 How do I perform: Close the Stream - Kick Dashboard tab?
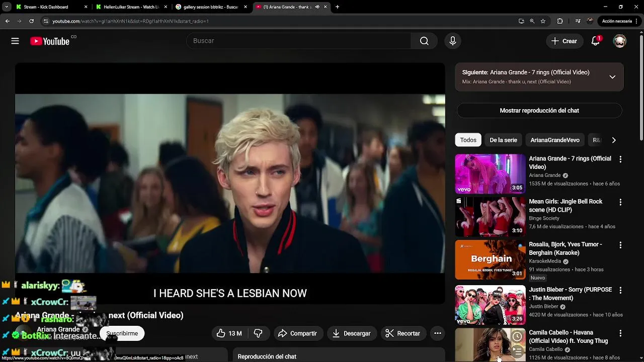coord(86,7)
